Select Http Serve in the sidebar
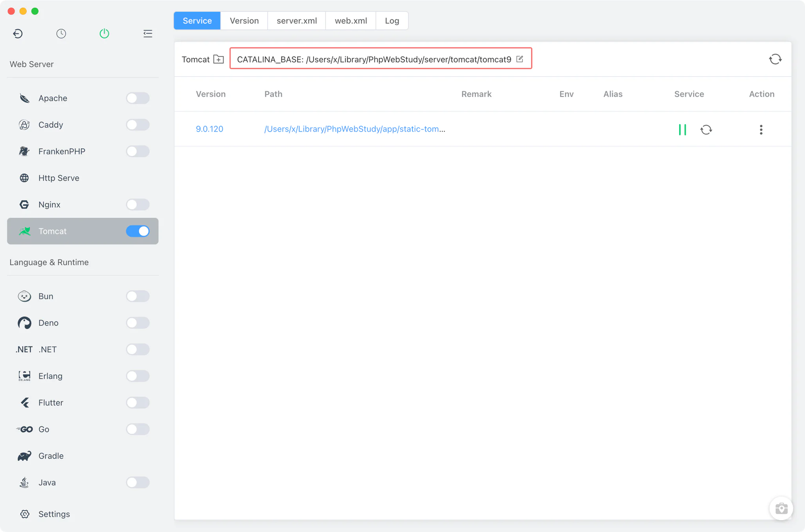This screenshot has width=805, height=532. point(83,178)
